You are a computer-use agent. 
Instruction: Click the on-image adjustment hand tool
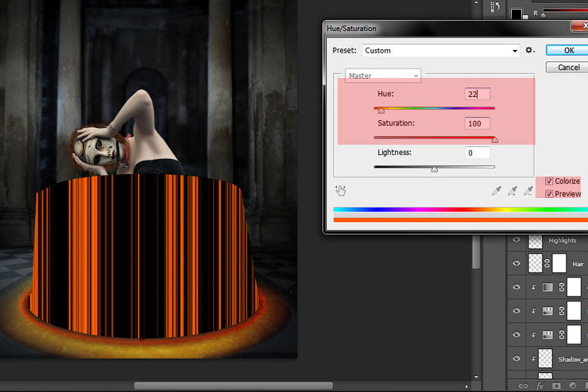[x=341, y=191]
